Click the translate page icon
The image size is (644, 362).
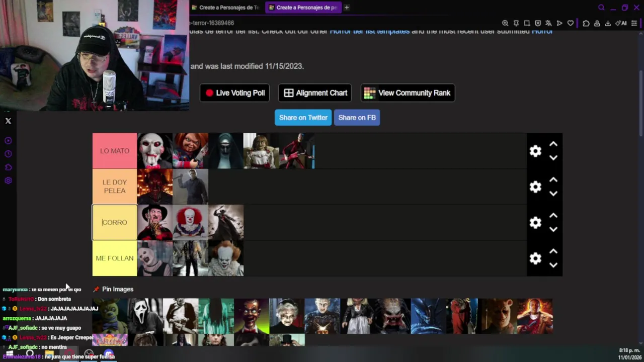click(x=548, y=23)
